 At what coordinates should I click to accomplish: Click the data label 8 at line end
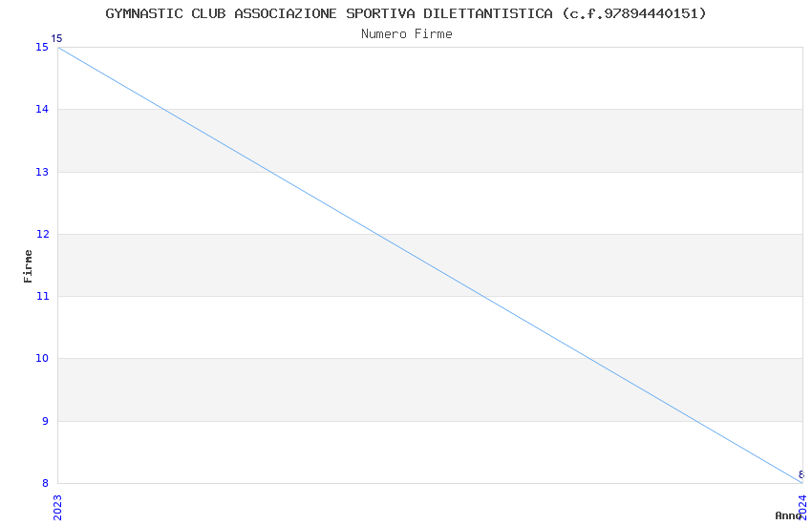pos(801,474)
